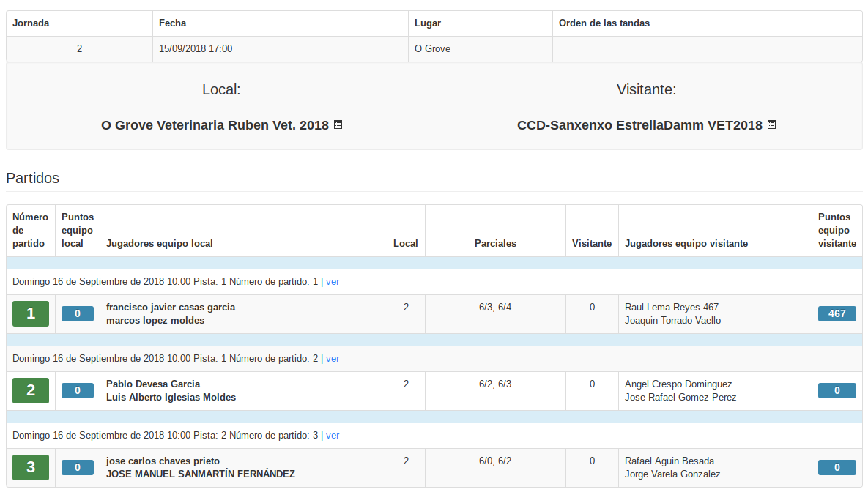Open the 'ver' link for match number 2
The image size is (868, 495).
(x=333, y=358)
